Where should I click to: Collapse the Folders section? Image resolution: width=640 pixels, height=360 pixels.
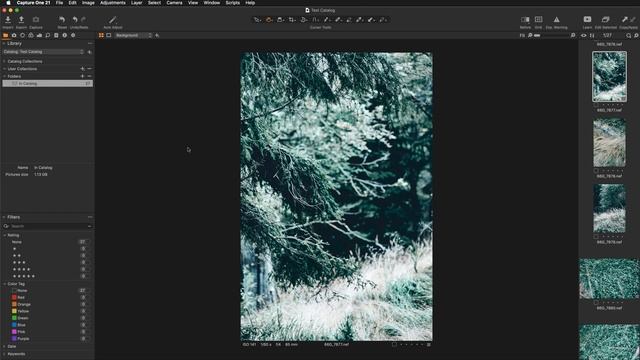pyautogui.click(x=4, y=76)
